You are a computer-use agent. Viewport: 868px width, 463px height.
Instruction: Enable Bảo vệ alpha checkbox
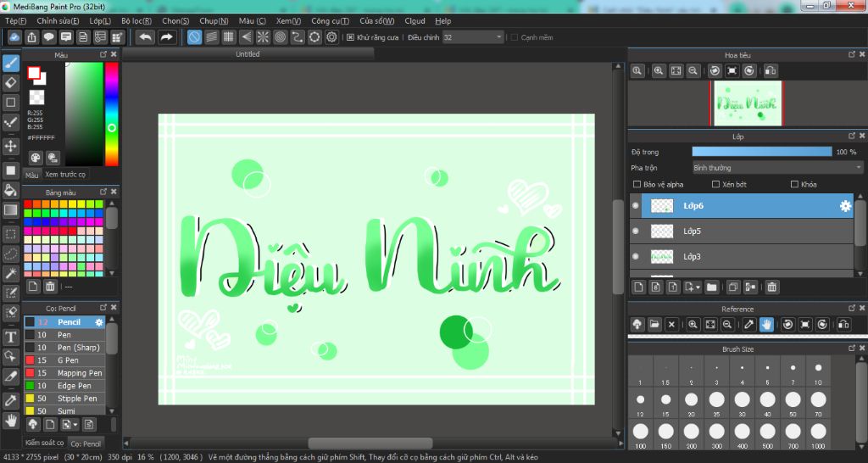coord(636,184)
